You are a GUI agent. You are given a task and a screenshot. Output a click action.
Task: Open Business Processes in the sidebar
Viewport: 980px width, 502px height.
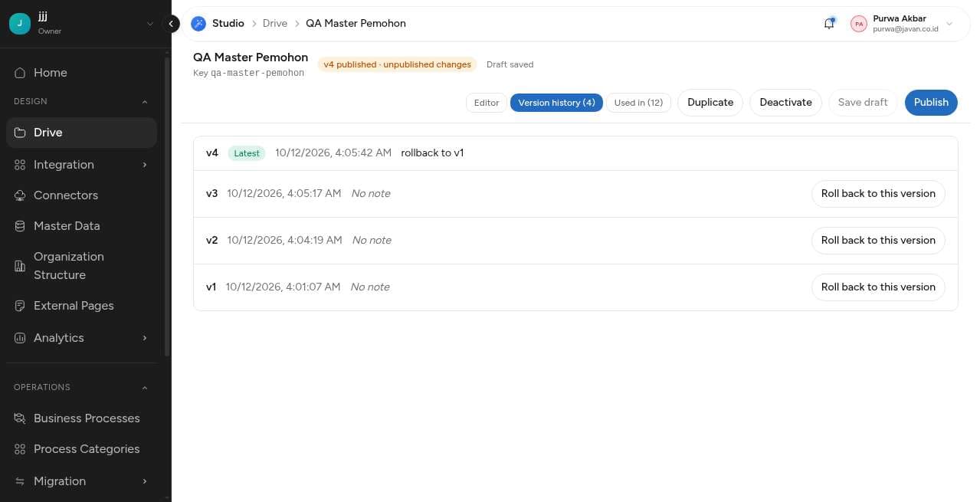[81, 418]
